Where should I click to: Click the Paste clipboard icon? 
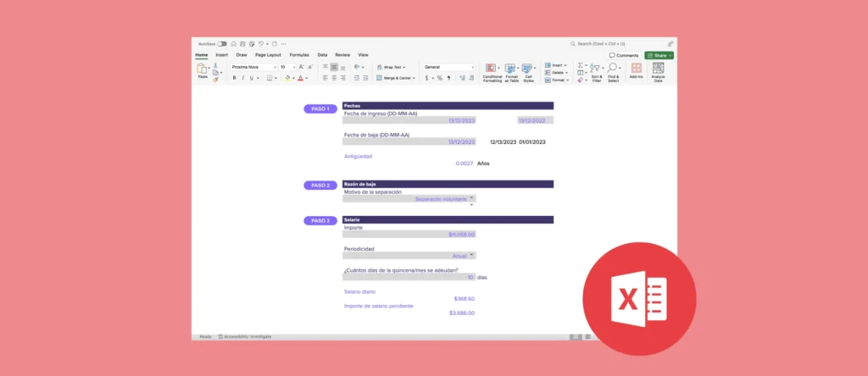[203, 69]
